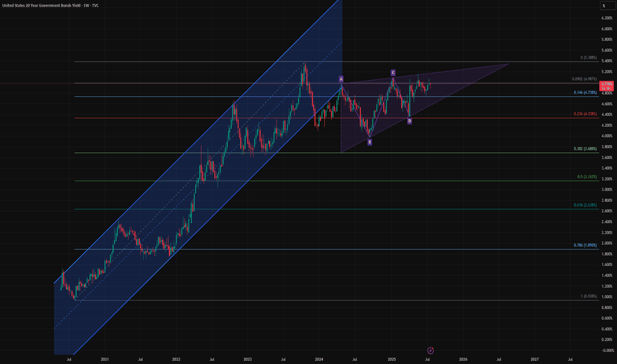Click the % price scale unit button

click(607, 5)
